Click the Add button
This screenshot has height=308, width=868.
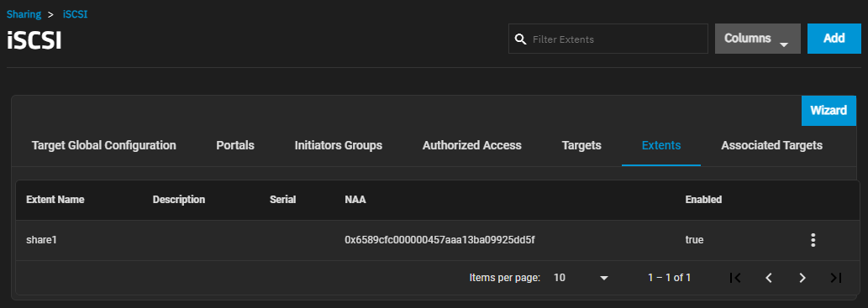834,39
